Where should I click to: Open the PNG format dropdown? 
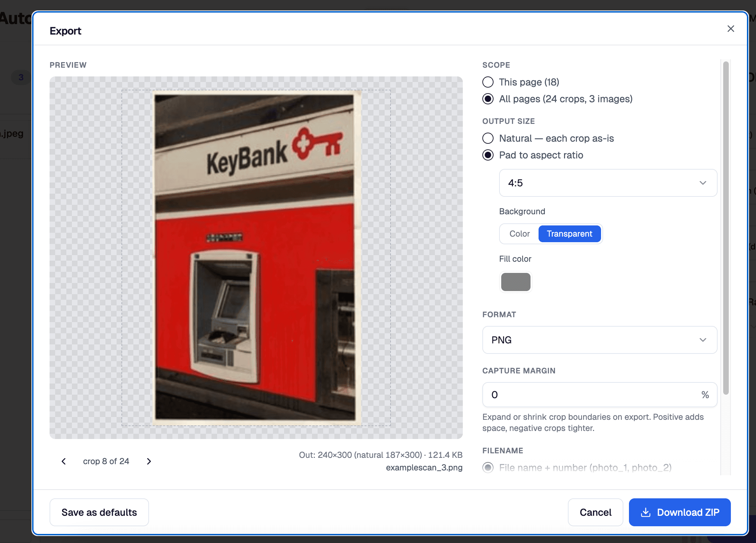(600, 340)
